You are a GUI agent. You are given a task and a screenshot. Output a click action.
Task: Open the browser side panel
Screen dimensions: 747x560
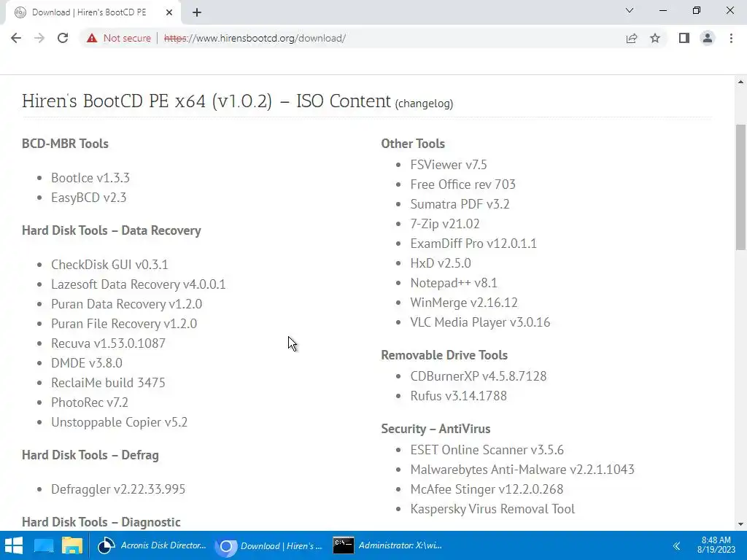(684, 38)
